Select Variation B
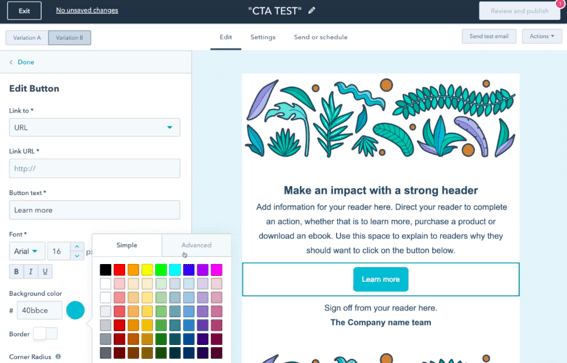Viewport: 567px width, 363px height. pyautogui.click(x=69, y=38)
